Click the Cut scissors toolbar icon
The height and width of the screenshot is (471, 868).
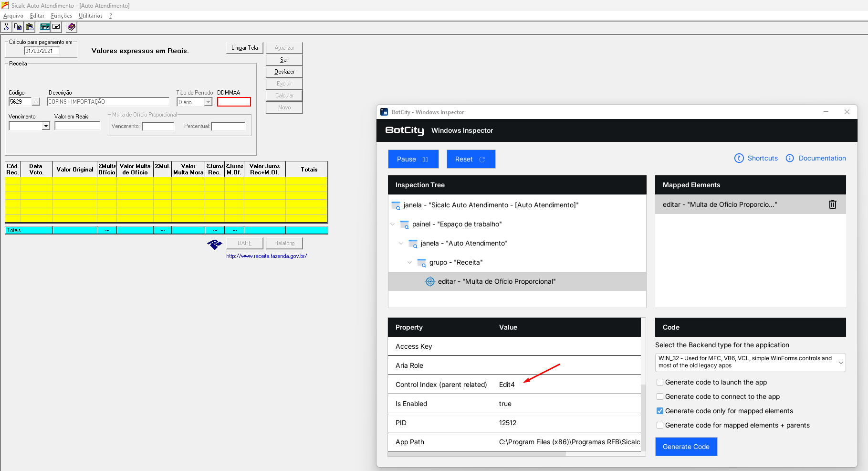click(x=7, y=27)
